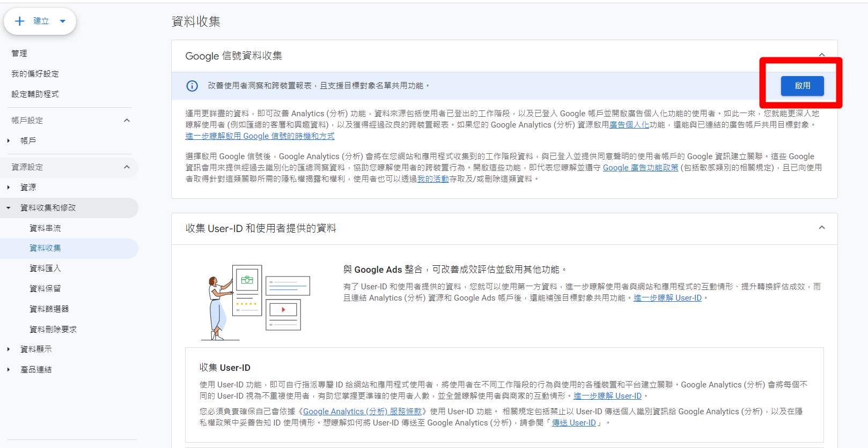The width and height of the screenshot is (868, 448).
Task: Click the 資料收集 page heading
Action: tap(196, 21)
